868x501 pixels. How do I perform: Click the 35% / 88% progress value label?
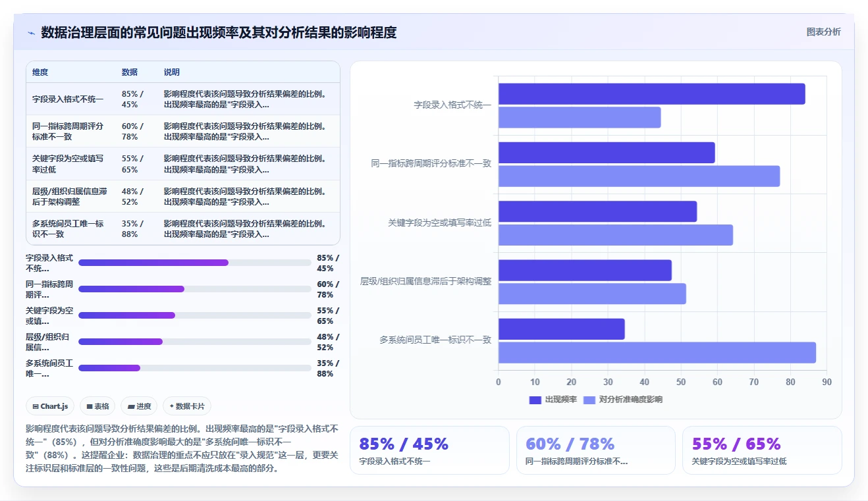[x=328, y=369]
